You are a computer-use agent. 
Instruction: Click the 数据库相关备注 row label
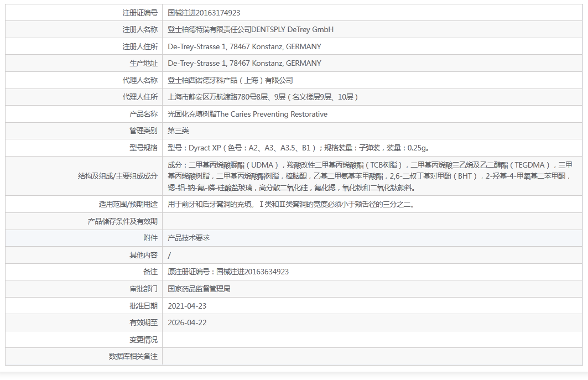[133, 357]
